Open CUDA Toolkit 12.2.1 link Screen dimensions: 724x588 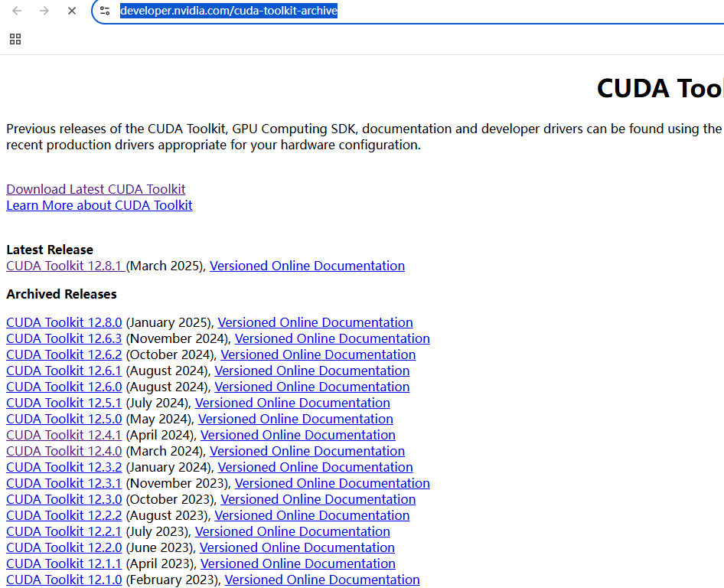pyautogui.click(x=64, y=532)
